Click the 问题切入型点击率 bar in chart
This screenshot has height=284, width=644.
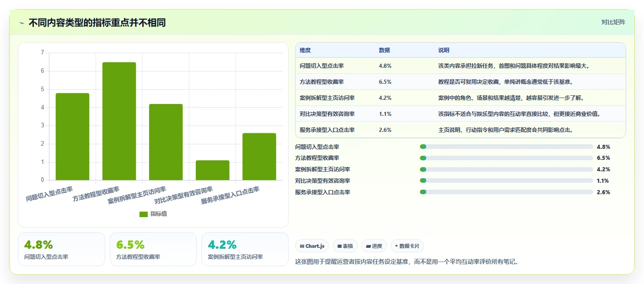pos(72,137)
